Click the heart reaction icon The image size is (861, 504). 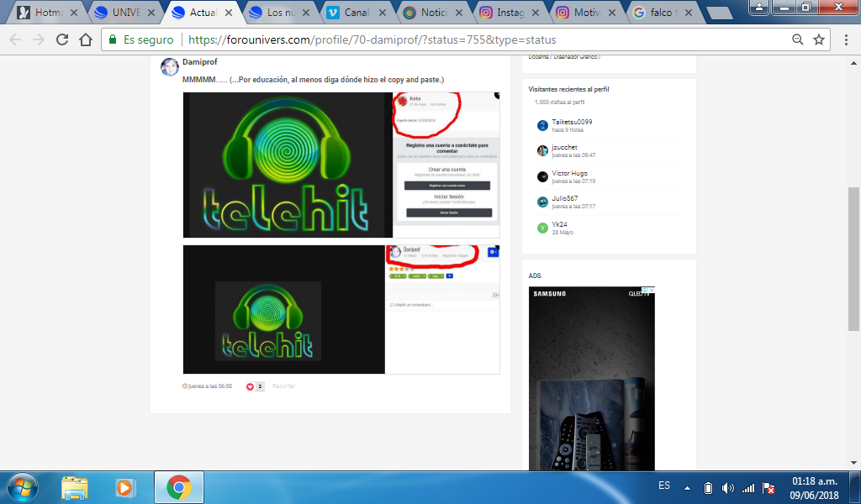click(250, 386)
